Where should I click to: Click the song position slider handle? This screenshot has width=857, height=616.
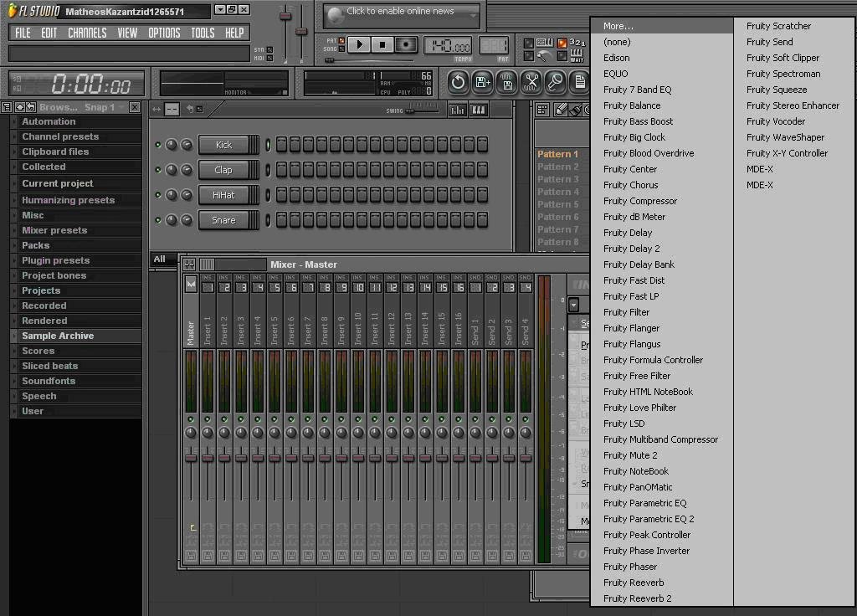coord(330,60)
